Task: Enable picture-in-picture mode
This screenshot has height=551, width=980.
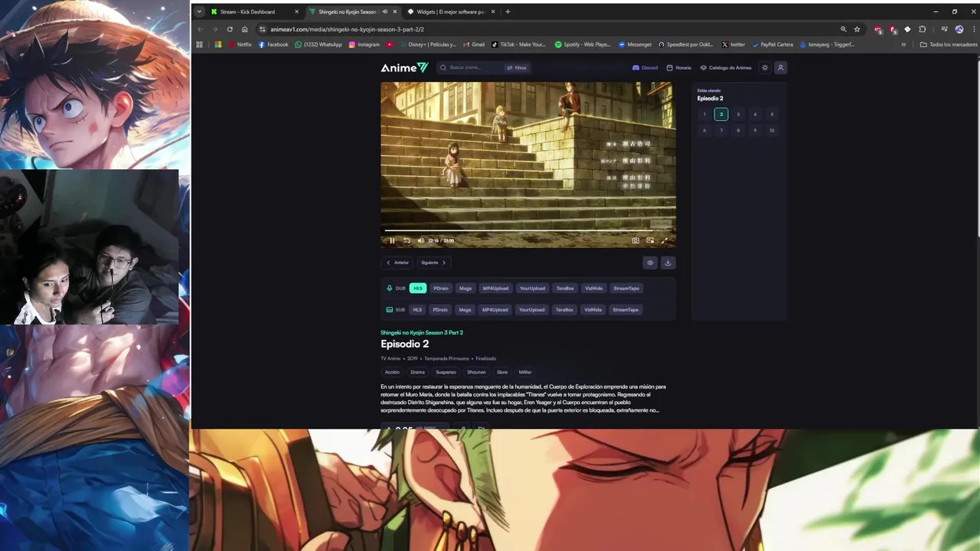Action: [650, 240]
